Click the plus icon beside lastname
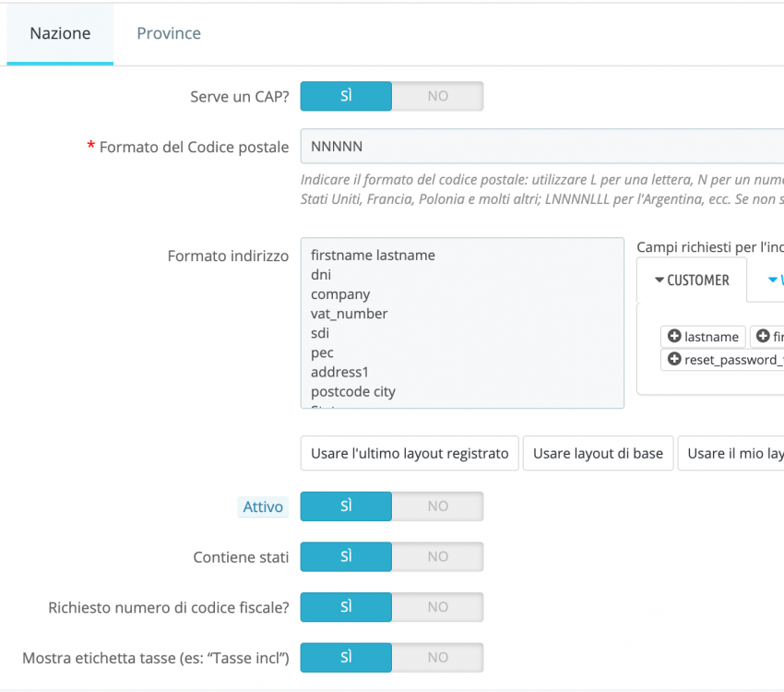784x692 pixels. [x=674, y=337]
